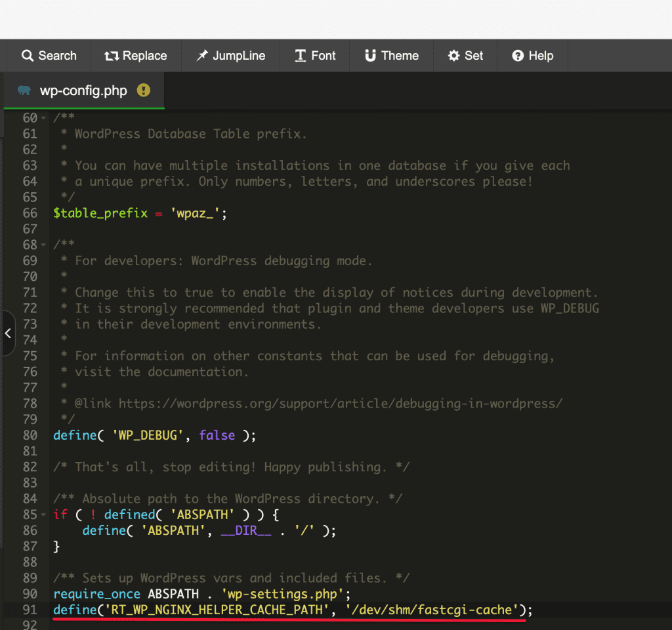The height and width of the screenshot is (630, 672).
Task: Open the Font toolbar button
Action: pyautogui.click(x=315, y=56)
